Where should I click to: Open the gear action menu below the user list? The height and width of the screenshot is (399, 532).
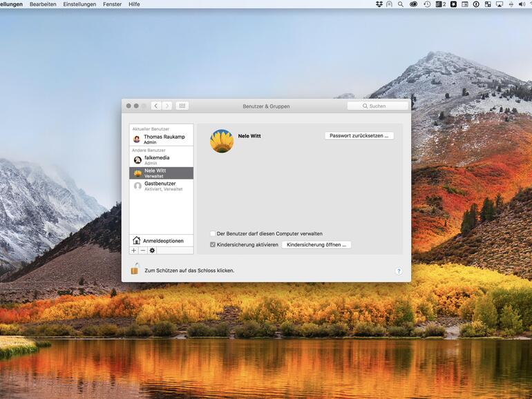pos(152,251)
